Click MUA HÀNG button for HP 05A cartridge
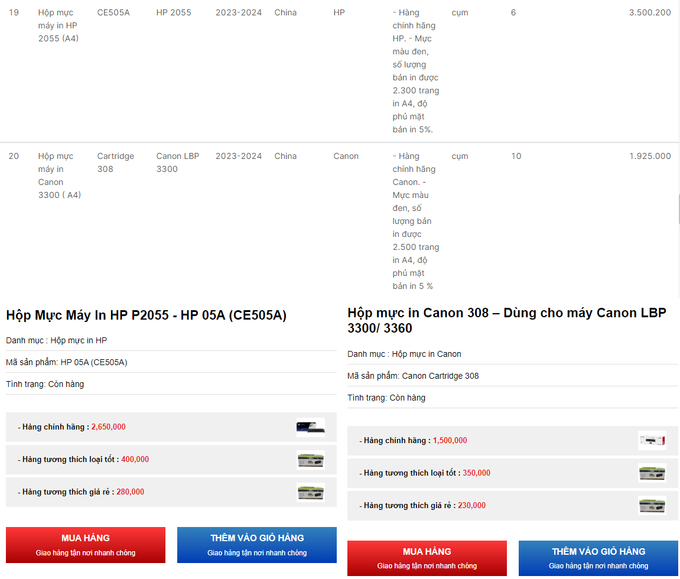This screenshot has width=680, height=579. point(85,545)
